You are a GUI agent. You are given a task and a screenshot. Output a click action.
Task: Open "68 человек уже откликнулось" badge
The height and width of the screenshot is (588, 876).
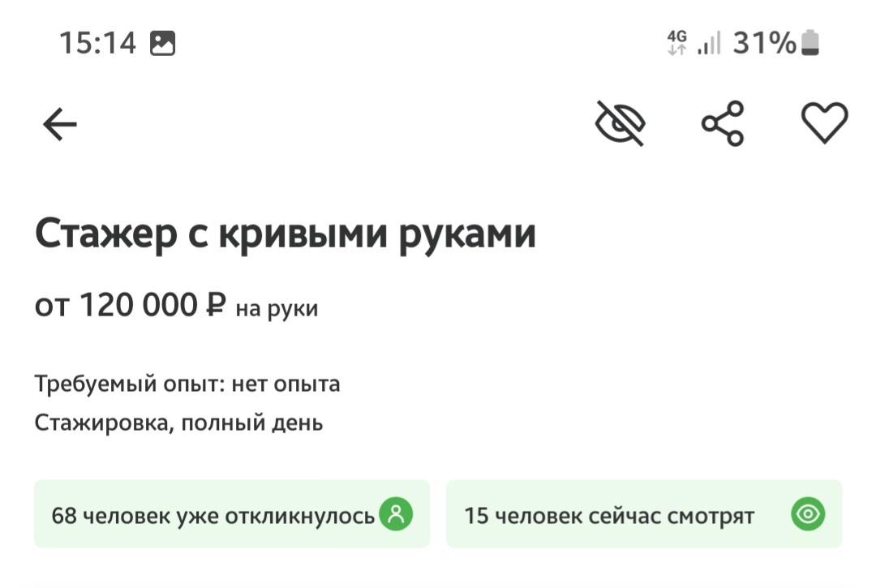coord(213,515)
